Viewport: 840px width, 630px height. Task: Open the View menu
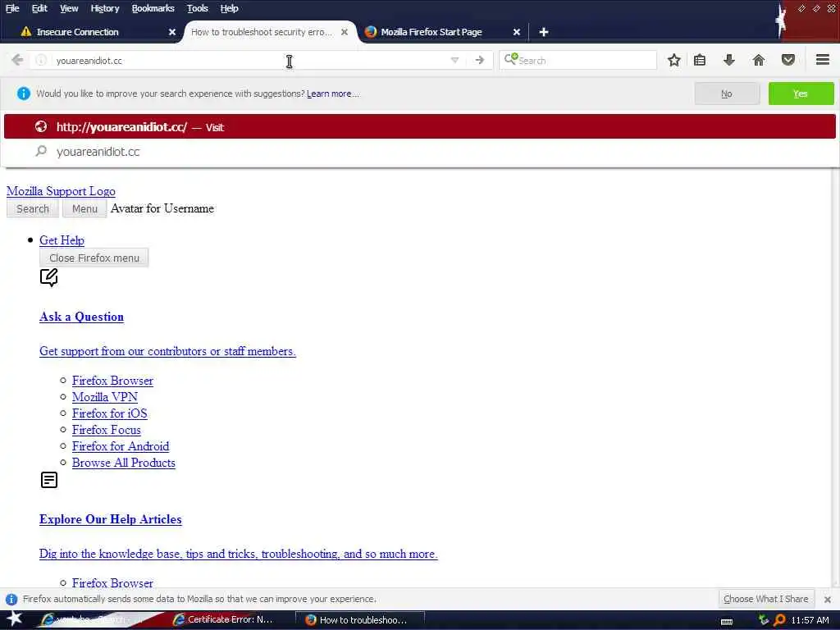(69, 8)
